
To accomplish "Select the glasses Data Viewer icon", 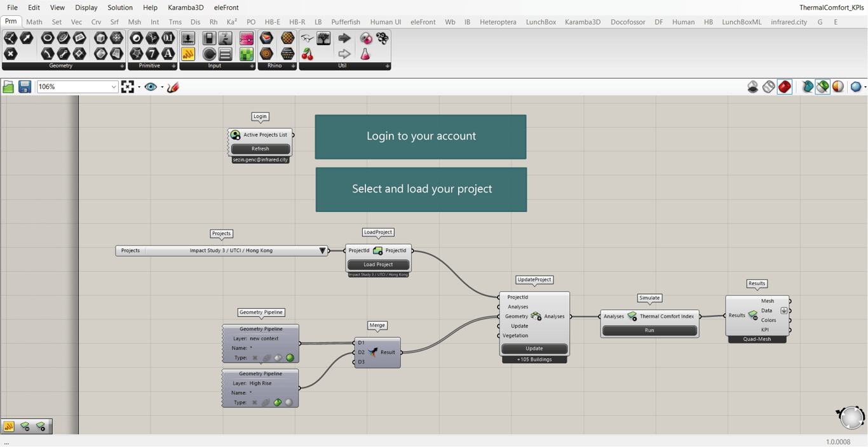I will tap(308, 38).
